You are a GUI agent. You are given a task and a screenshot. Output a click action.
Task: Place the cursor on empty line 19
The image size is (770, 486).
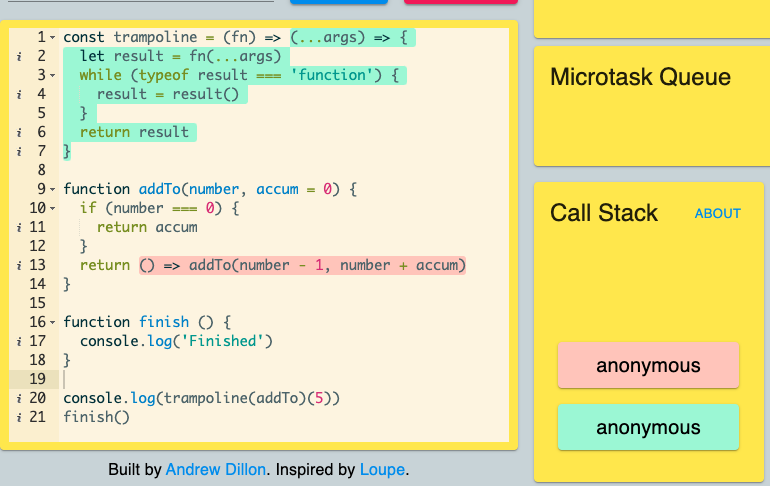(283, 379)
